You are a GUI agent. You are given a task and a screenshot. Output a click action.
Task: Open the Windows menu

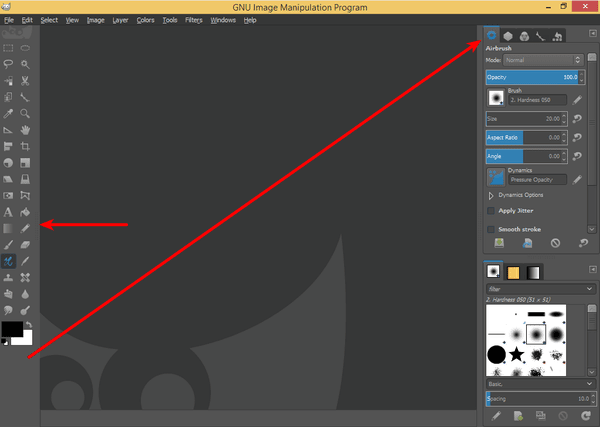click(223, 20)
